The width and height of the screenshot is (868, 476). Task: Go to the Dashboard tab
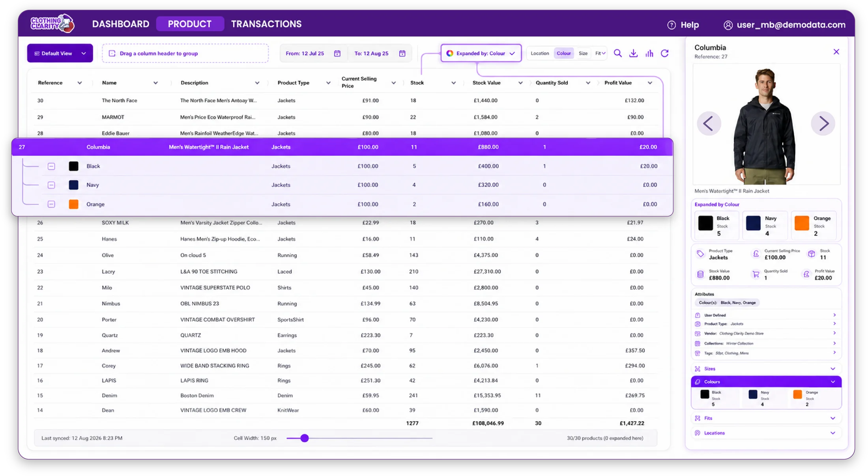tap(121, 24)
